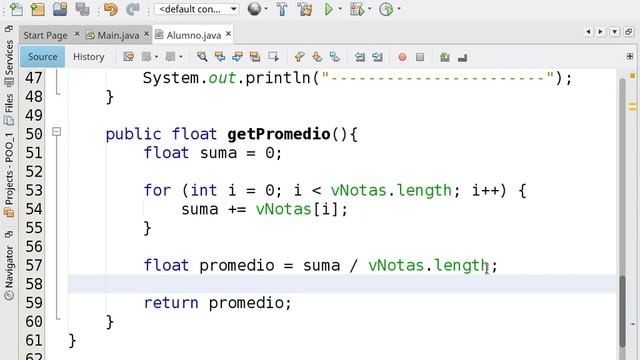Image resolution: width=640 pixels, height=360 pixels.
Task: Collapse the getPromedio method fold at line 50
Action: 57,132
